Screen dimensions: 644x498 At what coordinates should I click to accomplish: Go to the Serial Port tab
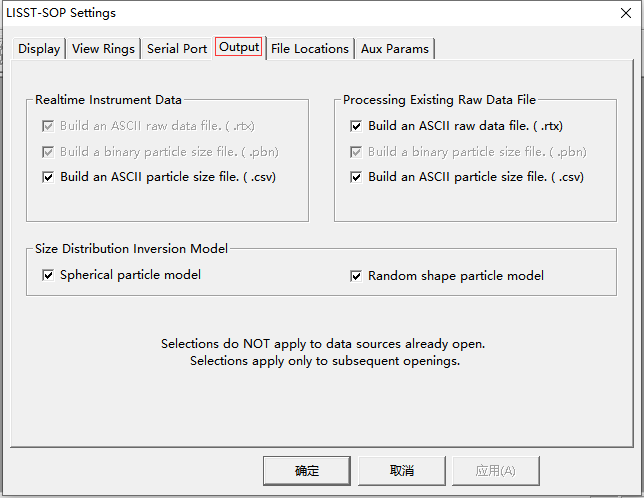coord(177,49)
